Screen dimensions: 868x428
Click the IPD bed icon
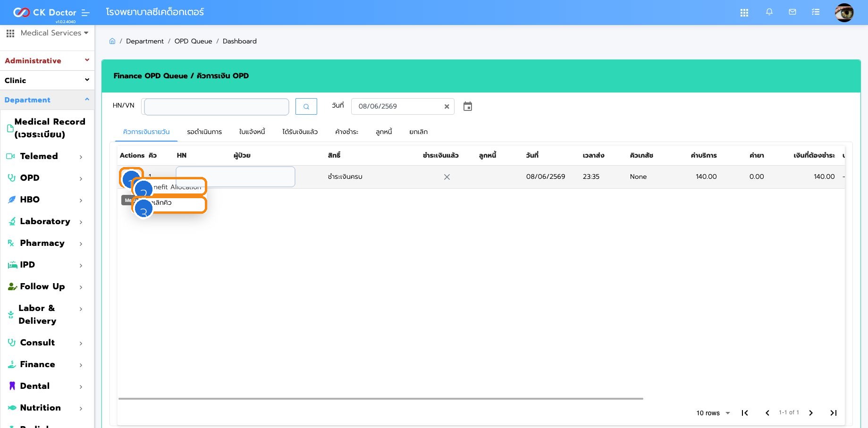[x=12, y=265]
